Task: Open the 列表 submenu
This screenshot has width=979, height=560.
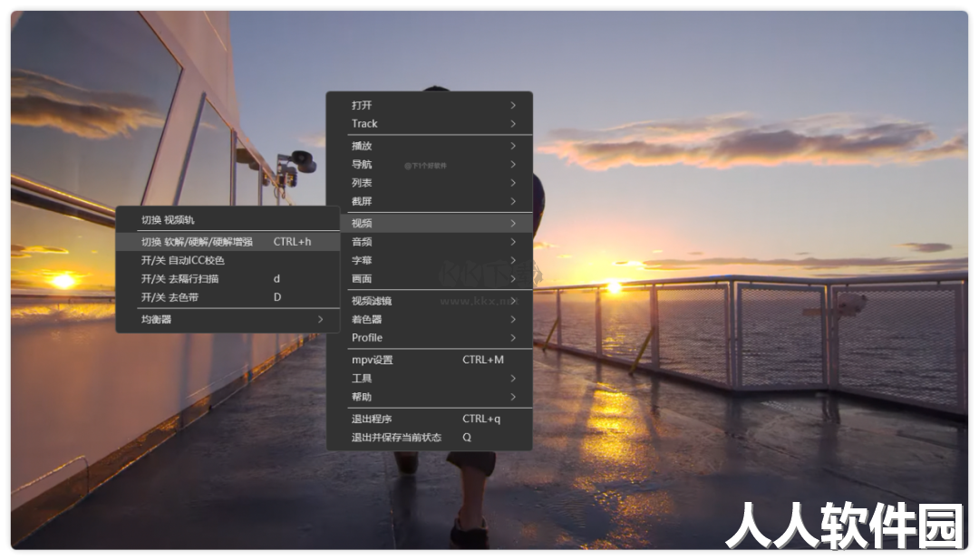Action: tap(430, 183)
